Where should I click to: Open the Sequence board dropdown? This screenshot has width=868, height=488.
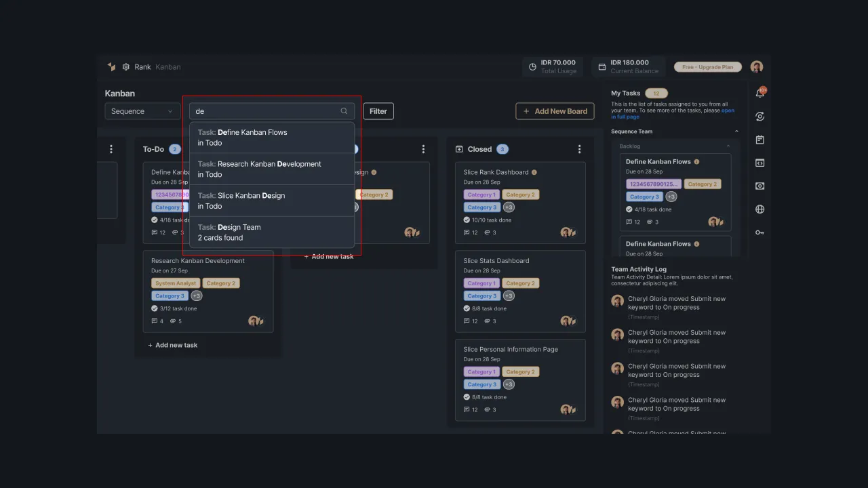coord(142,111)
